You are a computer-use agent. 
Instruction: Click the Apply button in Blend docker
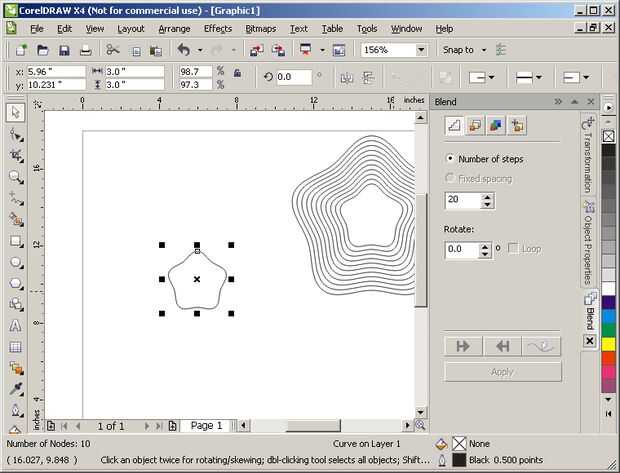[x=503, y=372]
